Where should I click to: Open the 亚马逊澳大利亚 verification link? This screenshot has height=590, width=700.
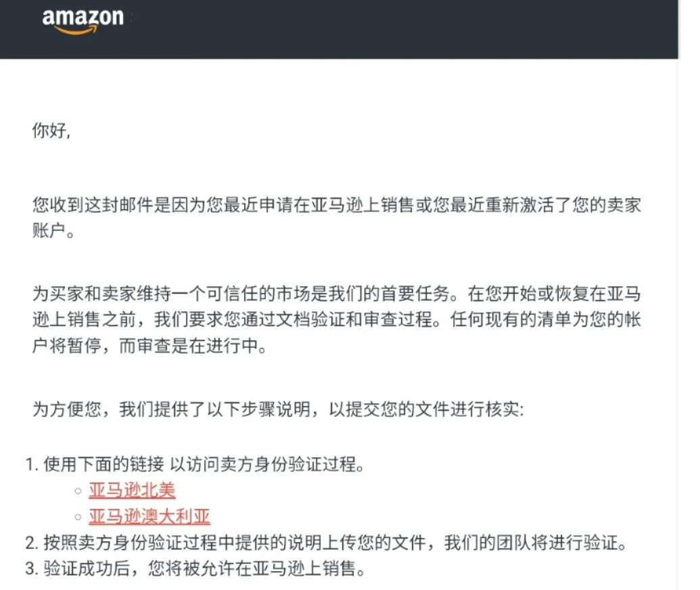149,517
